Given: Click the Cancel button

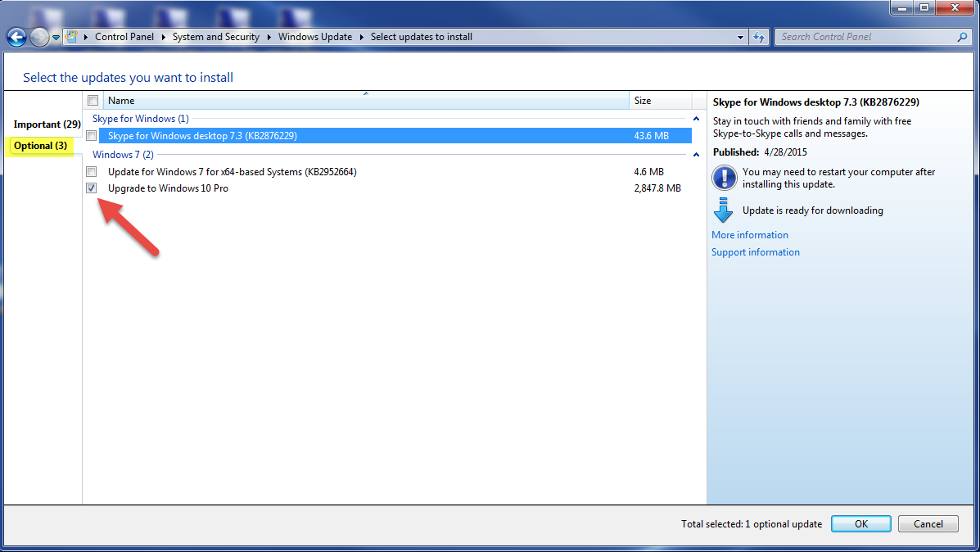Looking at the screenshot, I should [x=928, y=524].
